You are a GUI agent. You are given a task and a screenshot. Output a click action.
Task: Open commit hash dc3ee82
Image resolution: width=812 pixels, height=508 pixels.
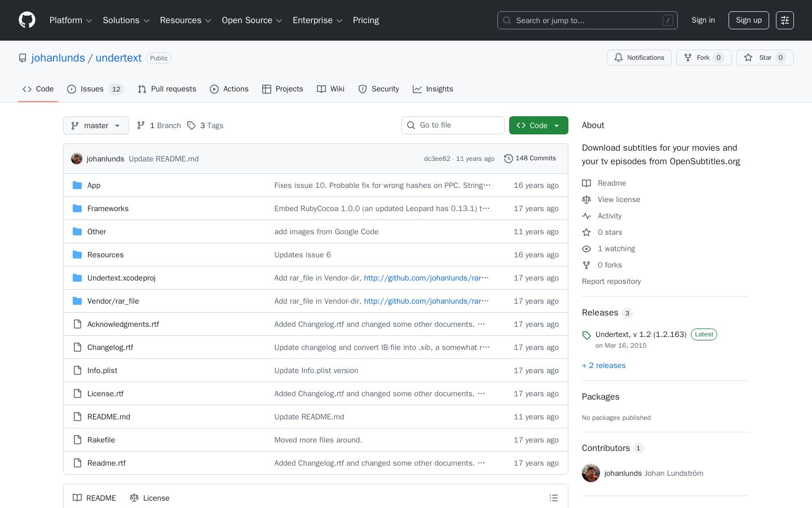pos(437,159)
